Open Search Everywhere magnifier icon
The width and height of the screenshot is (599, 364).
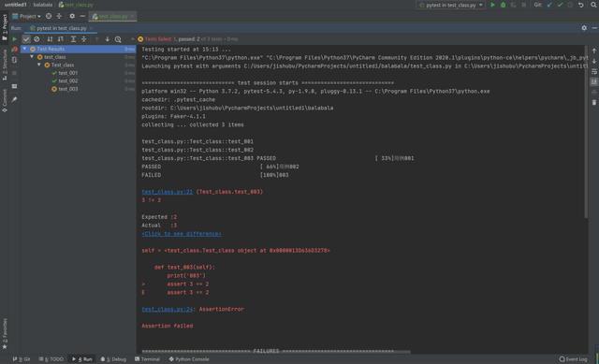[x=593, y=5]
